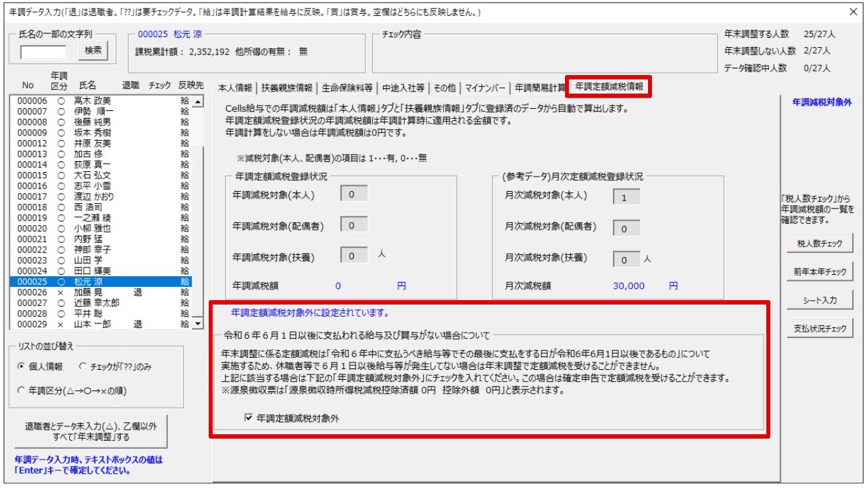This screenshot has width=868, height=488.
Task: Click the 課税累計額 2,352,192 text
Action: (183, 51)
